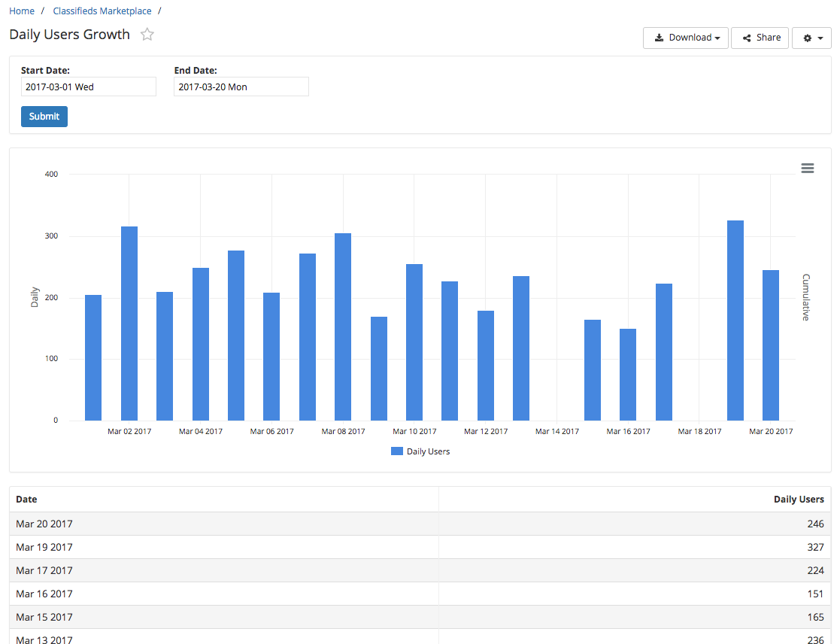
Task: Click the Start Date input field
Action: pos(89,87)
